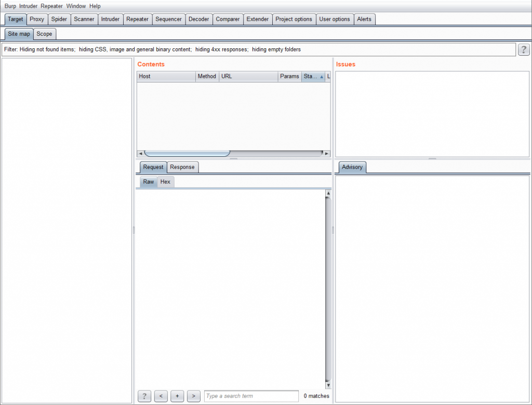Image resolution: width=532 pixels, height=405 pixels.
Task: Select the Raw view tab
Action: [x=149, y=182]
